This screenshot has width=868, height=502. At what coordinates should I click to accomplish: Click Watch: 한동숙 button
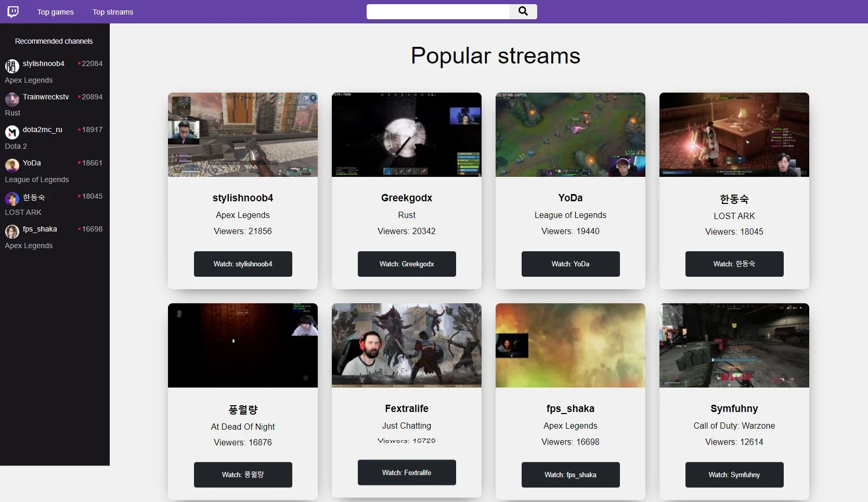tap(734, 264)
